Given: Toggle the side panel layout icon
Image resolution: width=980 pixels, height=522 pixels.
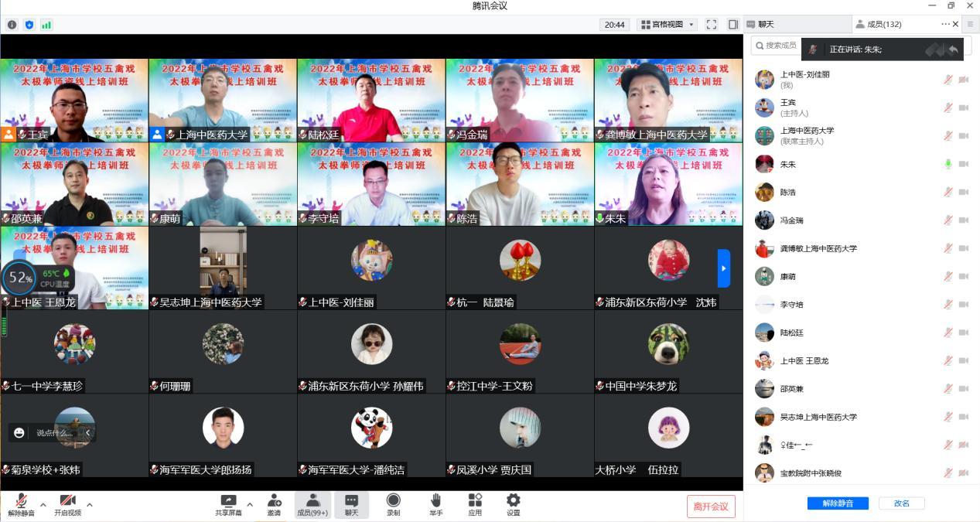Looking at the screenshot, I should pyautogui.click(x=732, y=25).
